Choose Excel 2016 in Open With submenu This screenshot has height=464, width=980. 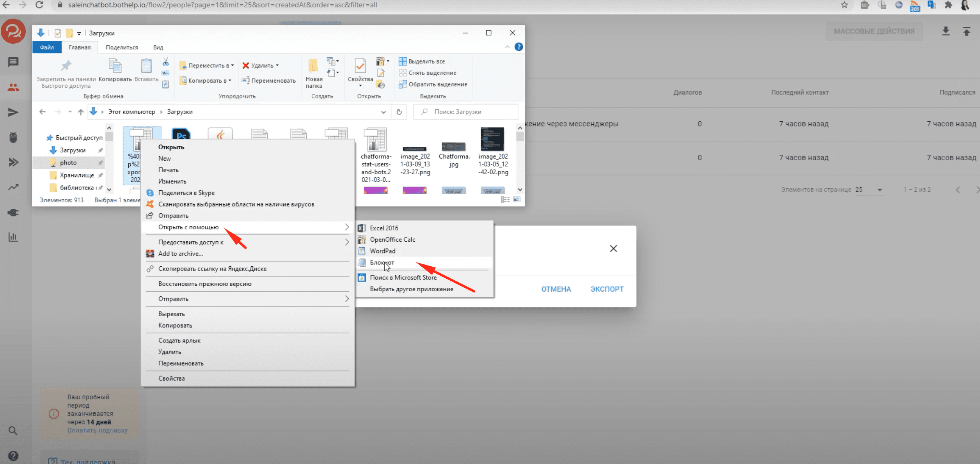click(x=383, y=228)
